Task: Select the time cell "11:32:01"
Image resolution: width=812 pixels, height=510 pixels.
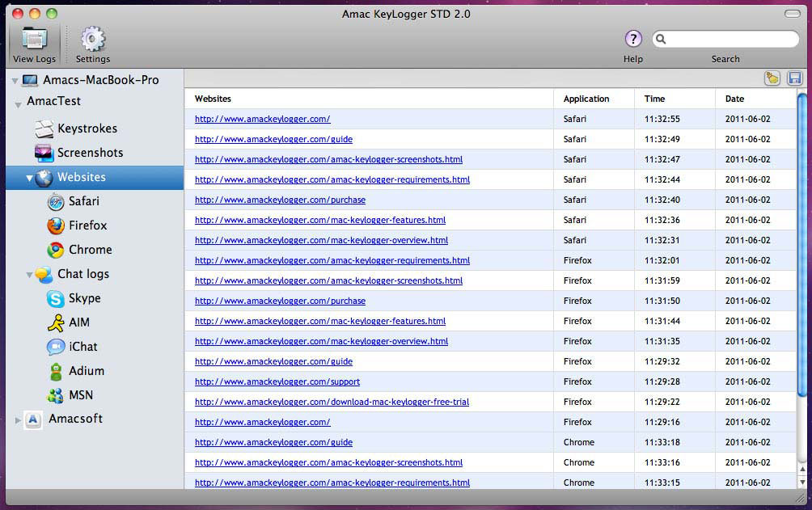Action: (x=662, y=260)
